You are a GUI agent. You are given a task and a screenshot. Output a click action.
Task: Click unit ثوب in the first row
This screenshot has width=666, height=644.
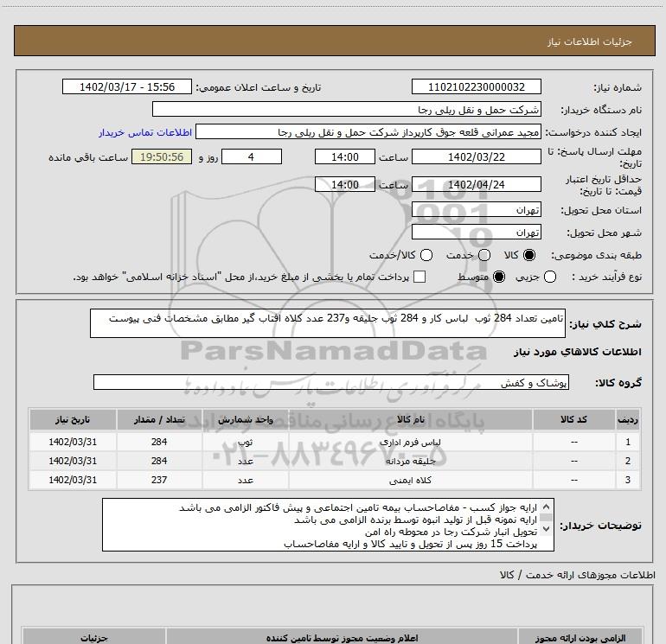coord(246,442)
